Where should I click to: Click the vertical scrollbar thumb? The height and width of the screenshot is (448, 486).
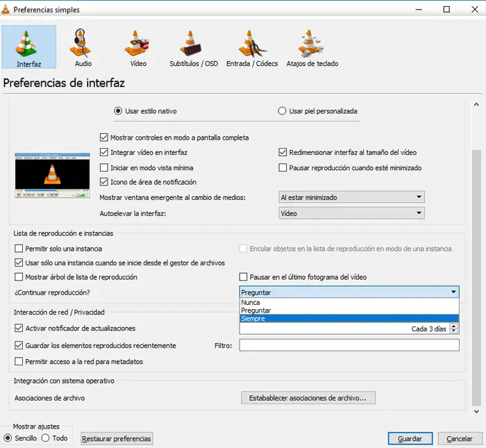[476, 277]
